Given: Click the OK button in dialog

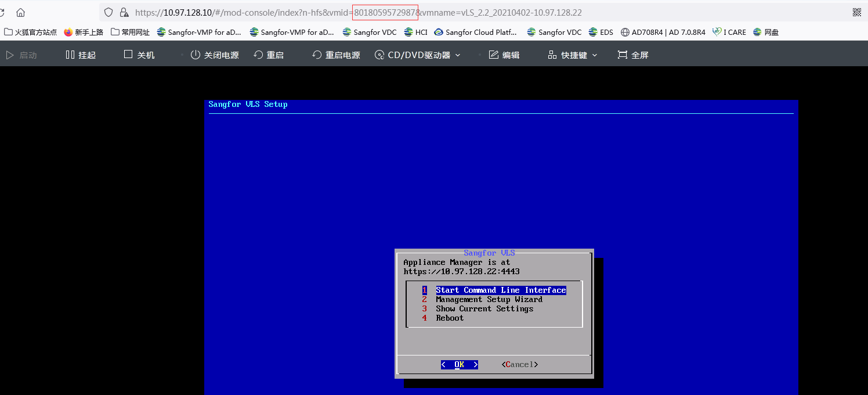Looking at the screenshot, I should click(x=459, y=364).
